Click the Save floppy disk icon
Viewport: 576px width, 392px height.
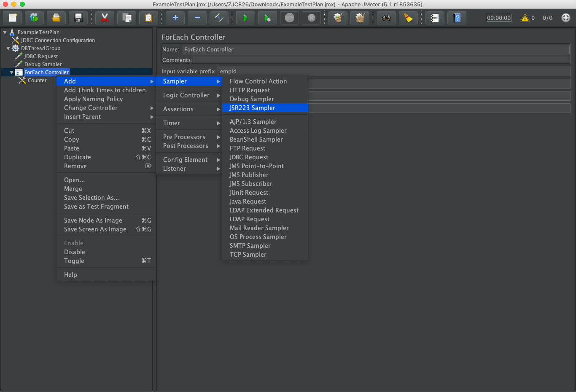78,18
